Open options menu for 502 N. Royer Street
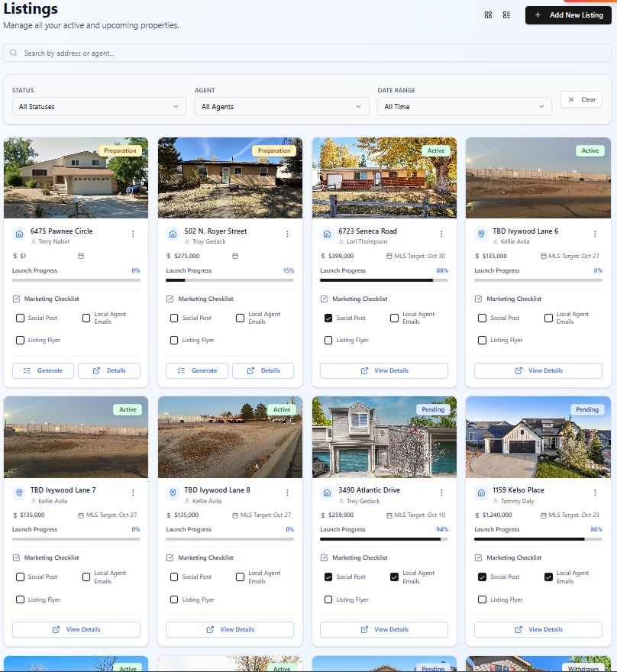This screenshot has height=672, width=617. pyautogui.click(x=287, y=234)
